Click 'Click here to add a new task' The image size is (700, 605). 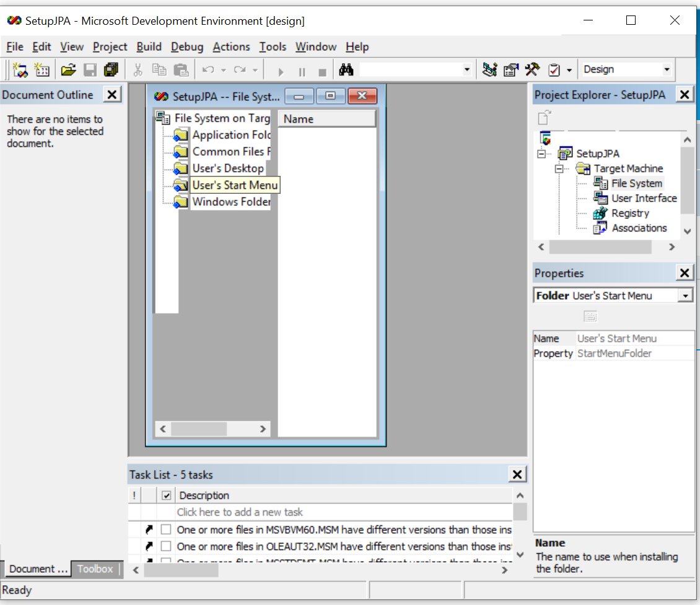tap(240, 512)
